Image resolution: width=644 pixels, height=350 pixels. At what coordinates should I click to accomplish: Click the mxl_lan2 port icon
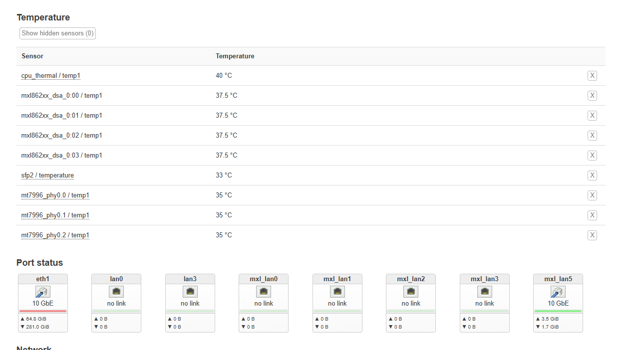tap(411, 292)
